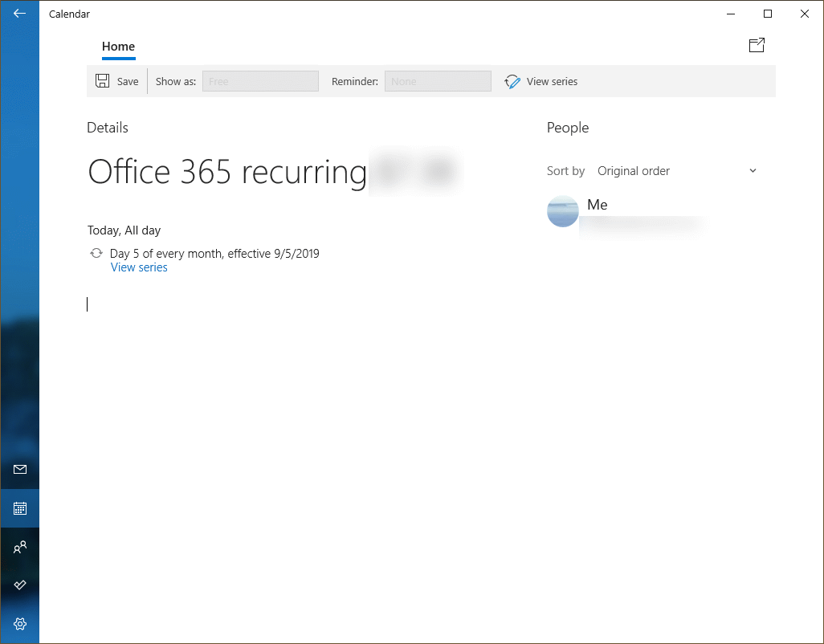Click View series toolbar button
The width and height of the screenshot is (824, 644).
[541, 81]
